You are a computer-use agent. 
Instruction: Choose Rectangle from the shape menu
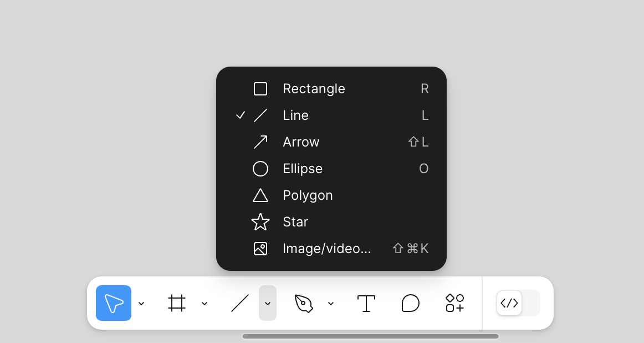pyautogui.click(x=314, y=89)
